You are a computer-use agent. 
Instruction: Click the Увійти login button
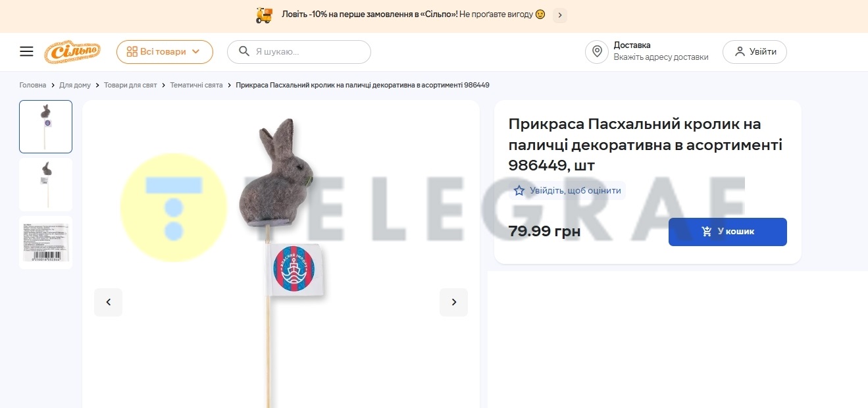point(755,52)
